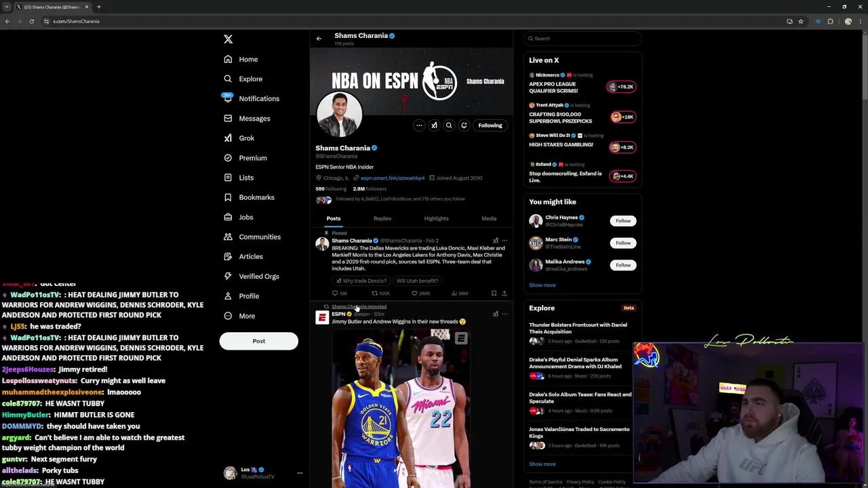The image size is (868, 488).
Task: Toggle the Following button
Action: [490, 125]
